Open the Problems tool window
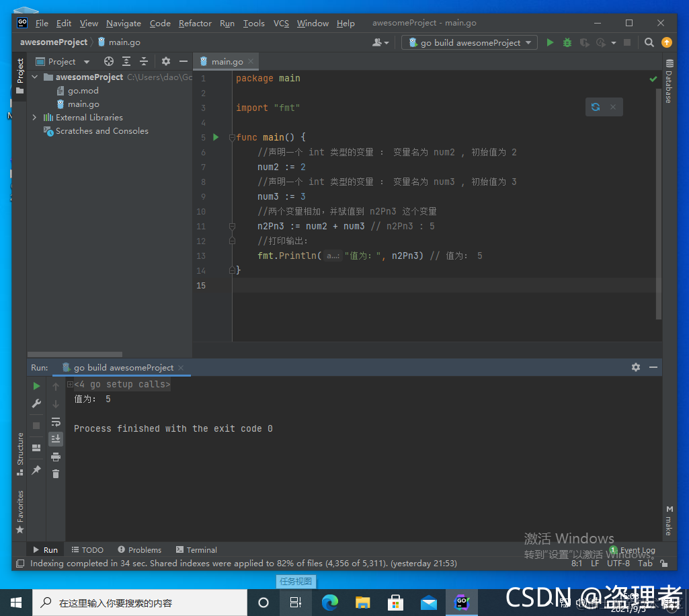 140,550
